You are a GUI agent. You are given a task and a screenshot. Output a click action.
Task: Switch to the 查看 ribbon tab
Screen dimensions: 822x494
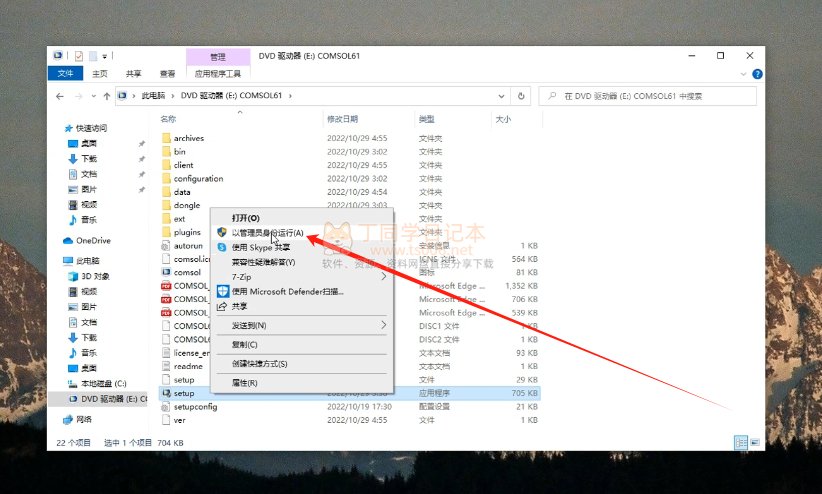pos(167,73)
